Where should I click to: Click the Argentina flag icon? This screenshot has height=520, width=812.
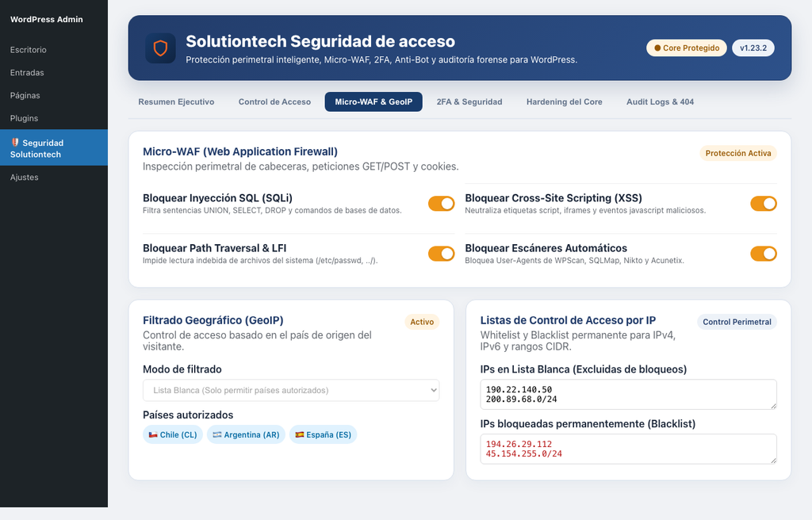click(217, 434)
